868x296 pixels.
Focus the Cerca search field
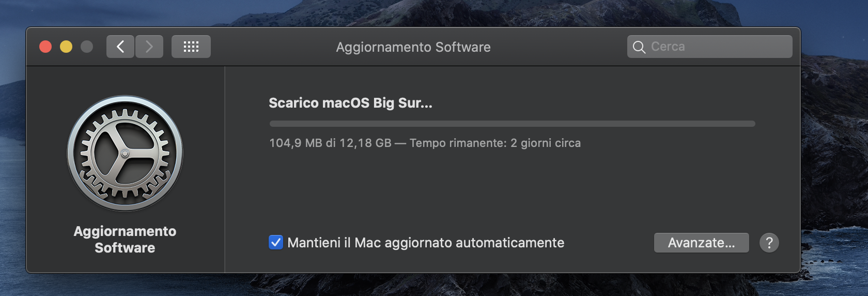click(x=718, y=47)
